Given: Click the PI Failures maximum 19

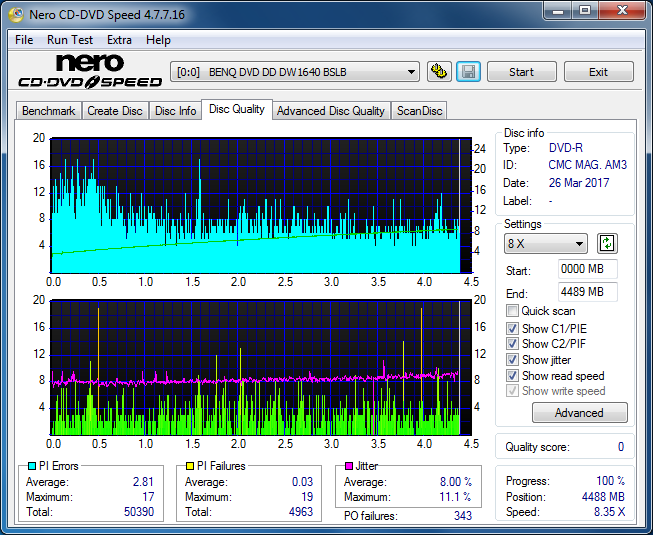Looking at the screenshot, I should [x=307, y=497].
